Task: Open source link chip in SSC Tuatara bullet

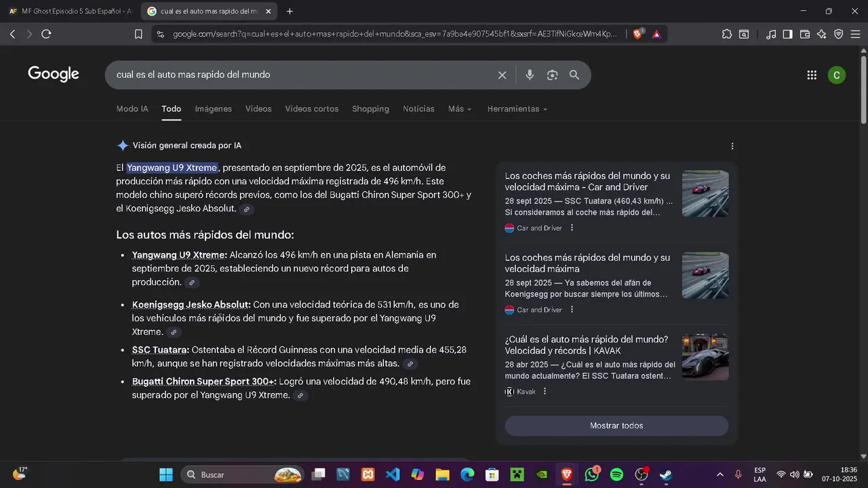Action: coord(410,364)
